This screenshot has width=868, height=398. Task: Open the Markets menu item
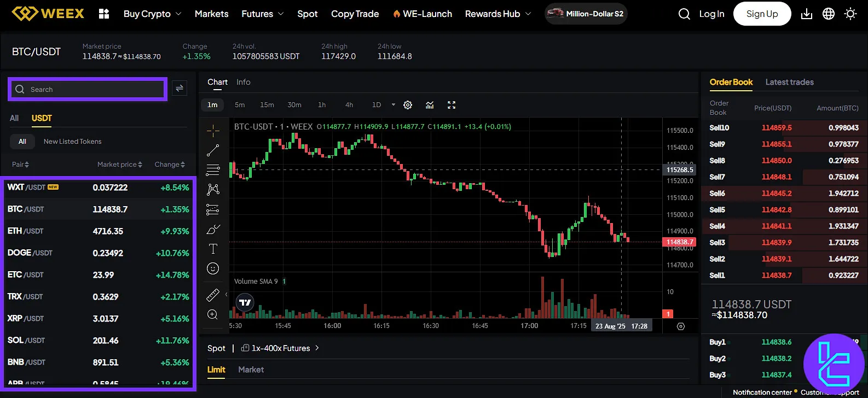(x=211, y=14)
